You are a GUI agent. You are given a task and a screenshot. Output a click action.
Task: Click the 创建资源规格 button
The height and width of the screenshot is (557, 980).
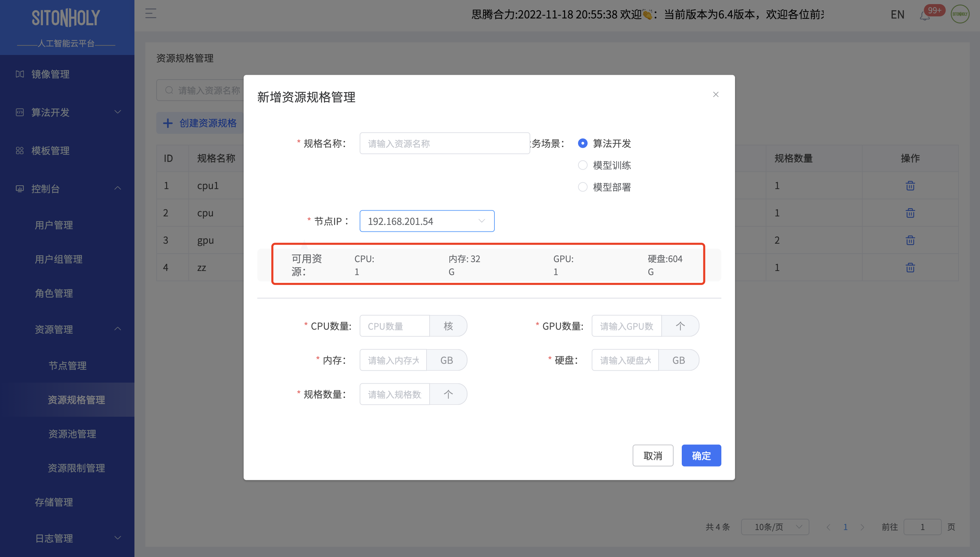200,123
